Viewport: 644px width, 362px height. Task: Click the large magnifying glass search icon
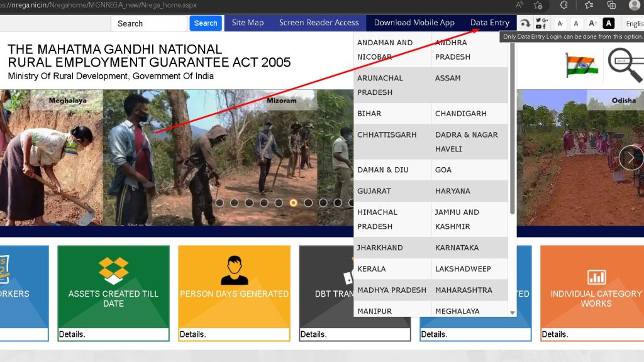pos(625,65)
